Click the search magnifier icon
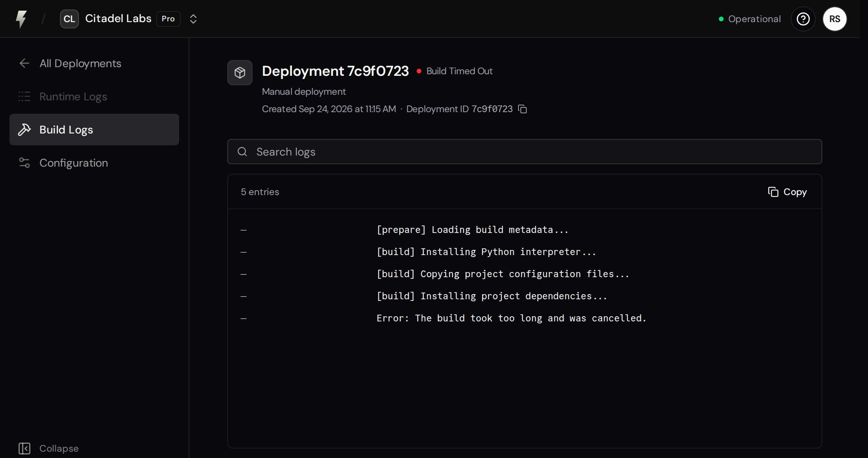 [x=242, y=152]
